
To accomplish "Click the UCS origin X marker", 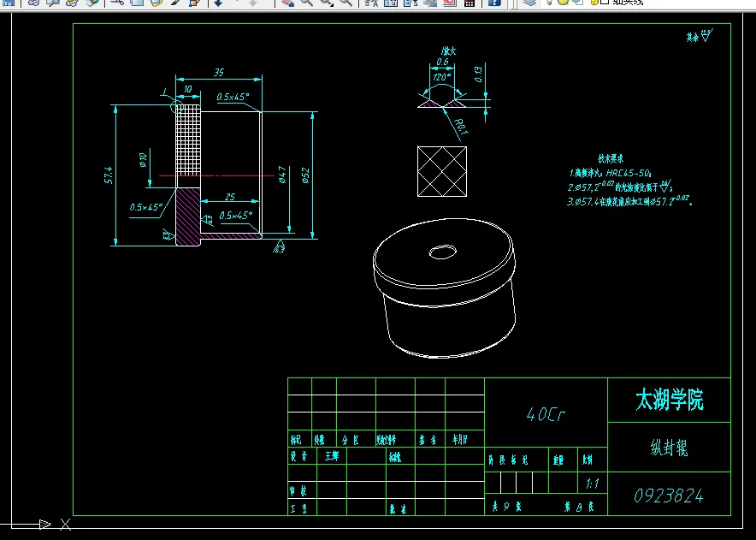I will tap(65, 525).
